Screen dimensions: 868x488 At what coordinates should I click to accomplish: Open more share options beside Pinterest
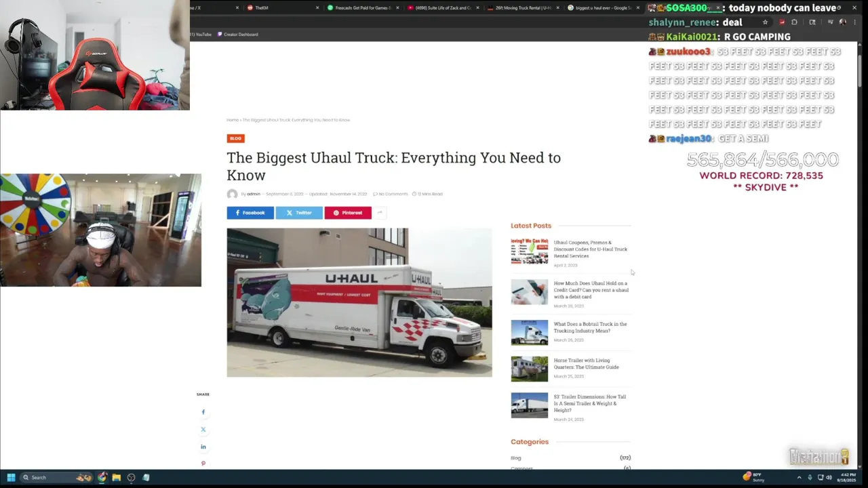380,213
